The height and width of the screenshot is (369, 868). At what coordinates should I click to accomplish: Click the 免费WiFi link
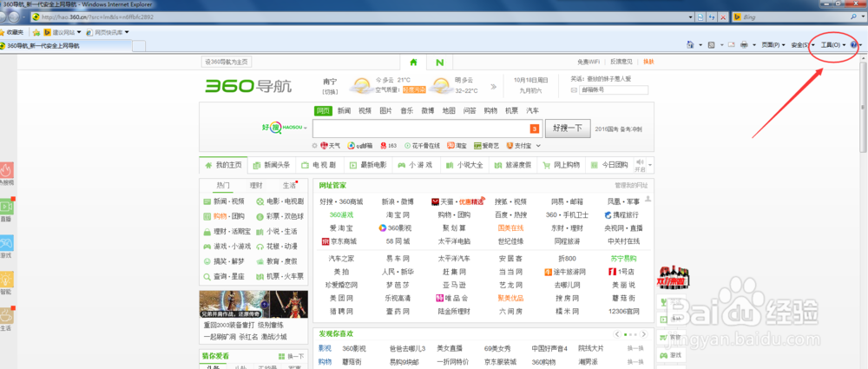(589, 62)
